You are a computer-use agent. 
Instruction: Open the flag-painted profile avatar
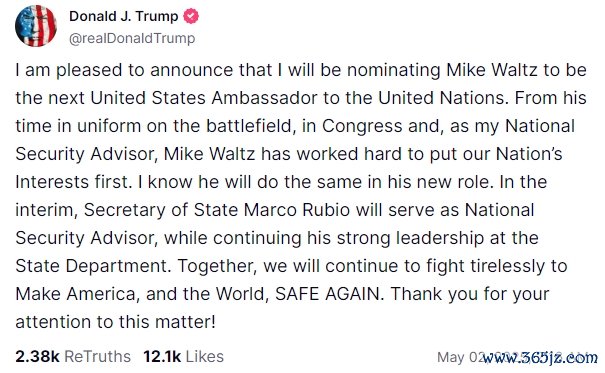pyautogui.click(x=36, y=26)
